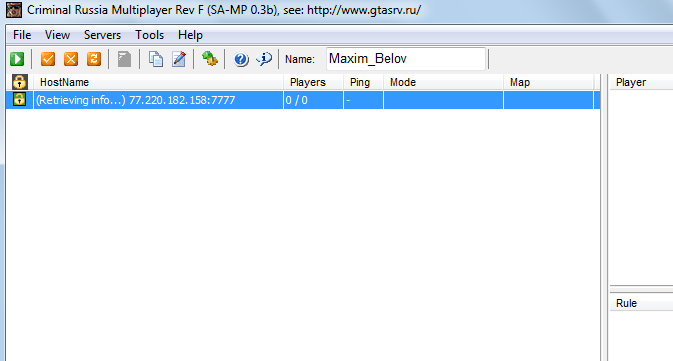Click the application icon in title bar
This screenshot has height=361, width=673.
14,10
